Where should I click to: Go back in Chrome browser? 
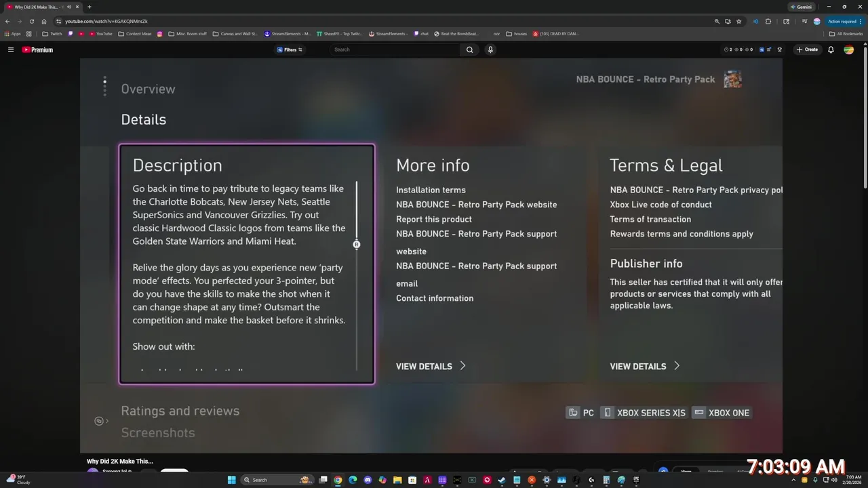tap(7, 21)
